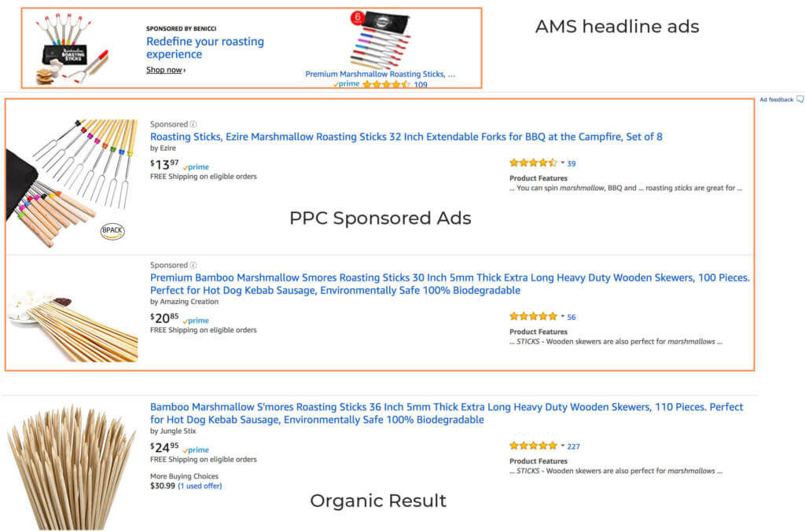Open the Ezire Marshmallow Roasting Sticks title link
Screen dimensions: 805x532
tap(406, 137)
